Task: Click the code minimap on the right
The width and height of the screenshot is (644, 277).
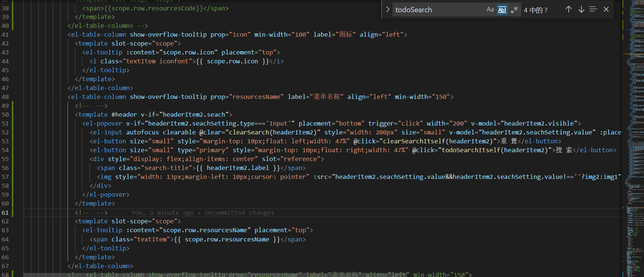Action: pos(634,138)
